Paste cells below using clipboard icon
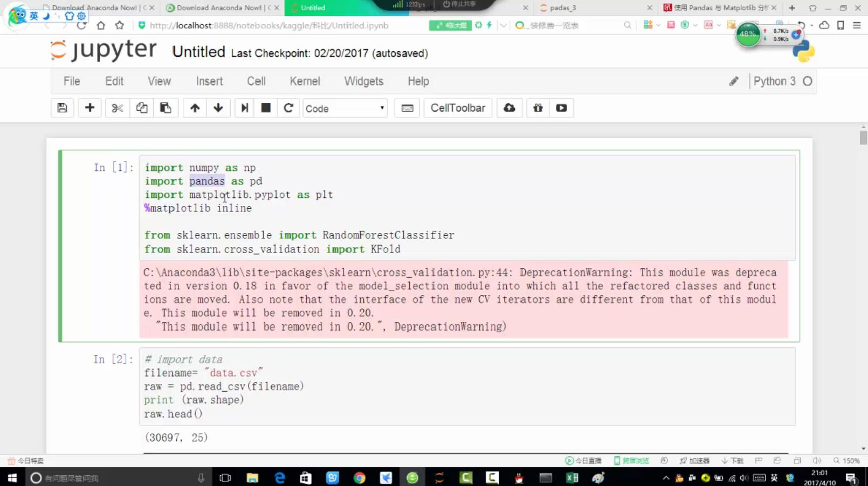 (166, 108)
